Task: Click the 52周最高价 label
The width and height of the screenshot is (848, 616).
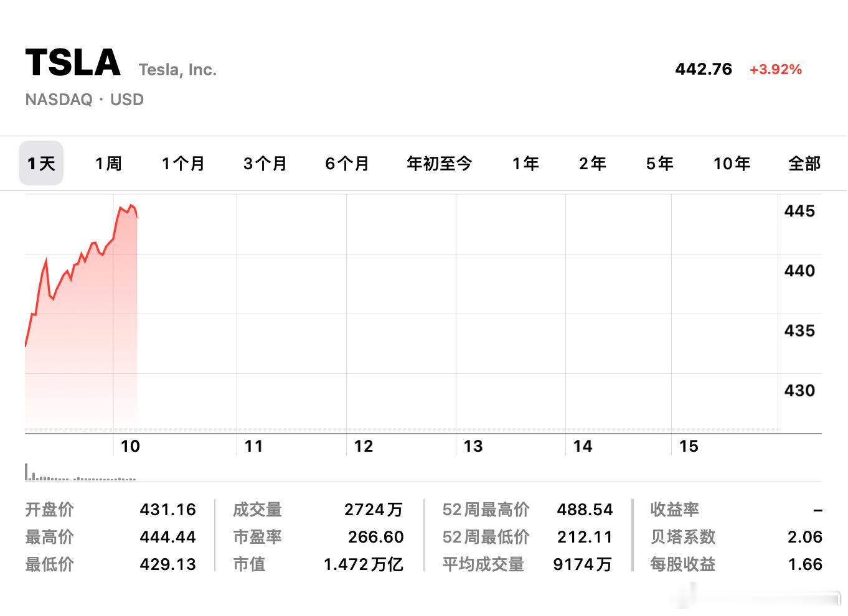Action: 486,510
